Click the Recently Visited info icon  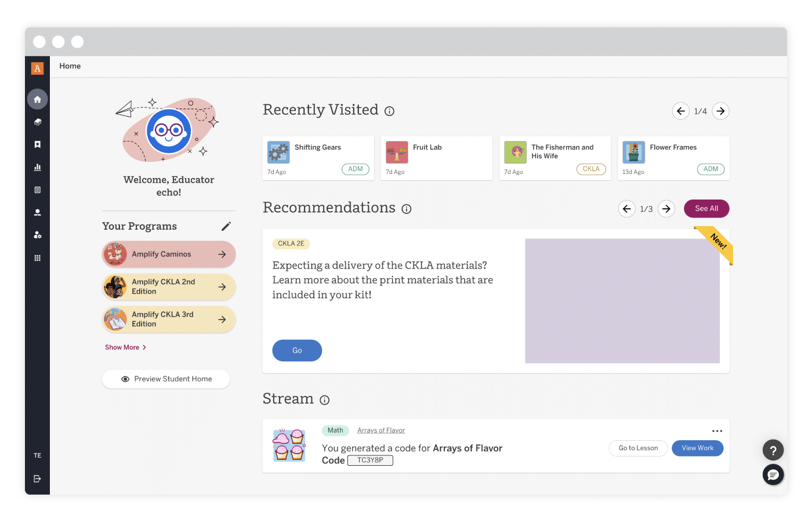389,111
